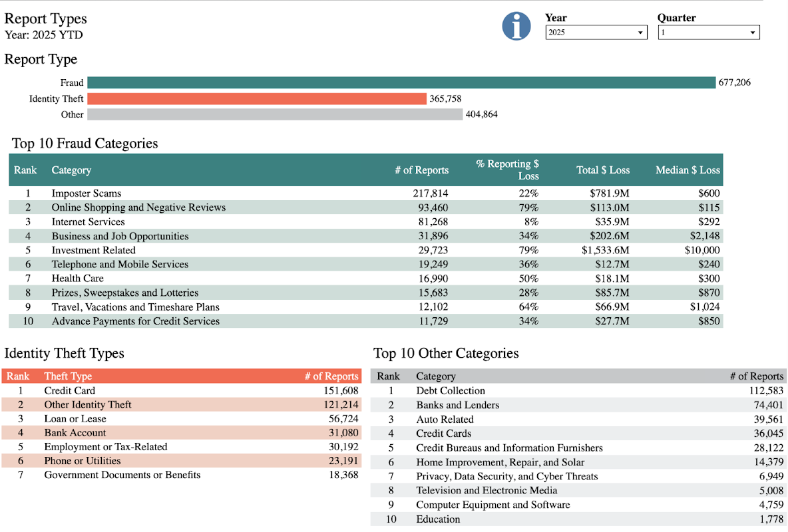
Task: Click Online Shopping and Negative Reviews row
Action: click(138, 207)
